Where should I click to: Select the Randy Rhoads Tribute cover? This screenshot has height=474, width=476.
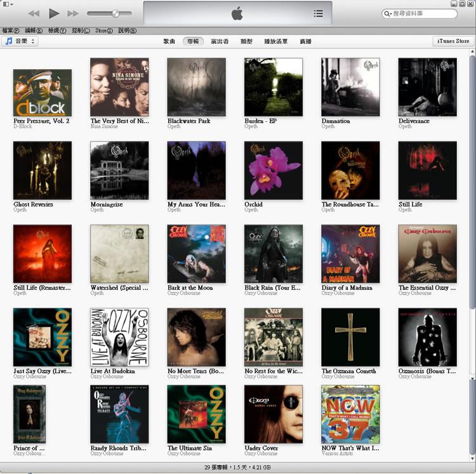click(119, 414)
